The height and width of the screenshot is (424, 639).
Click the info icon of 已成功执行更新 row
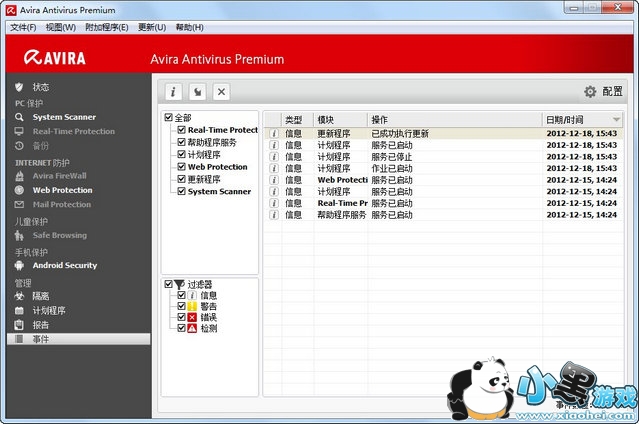pyautogui.click(x=274, y=133)
